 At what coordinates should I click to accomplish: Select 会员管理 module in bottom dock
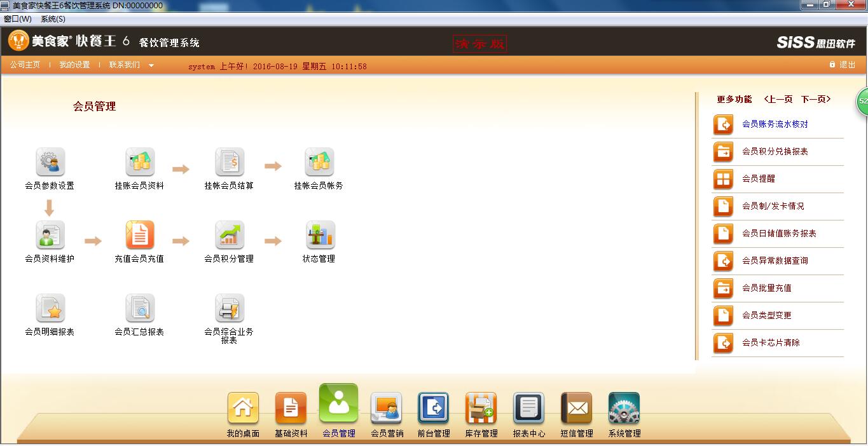click(x=338, y=403)
